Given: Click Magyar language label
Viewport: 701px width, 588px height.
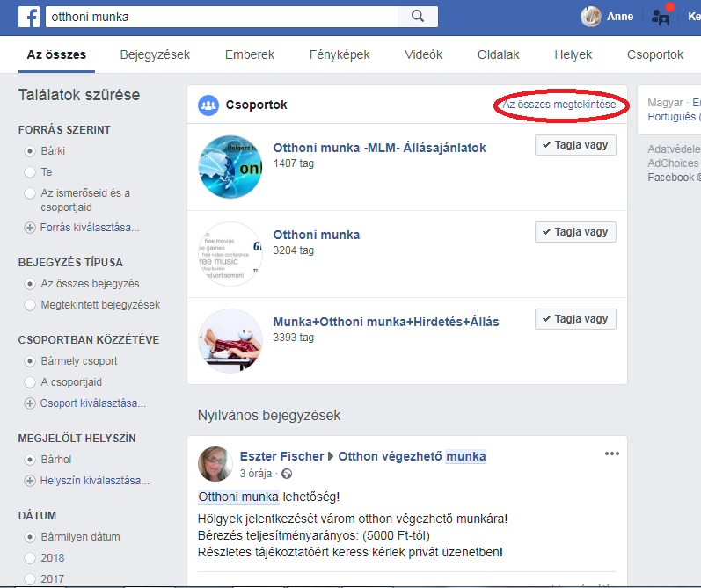Looking at the screenshot, I should (665, 103).
